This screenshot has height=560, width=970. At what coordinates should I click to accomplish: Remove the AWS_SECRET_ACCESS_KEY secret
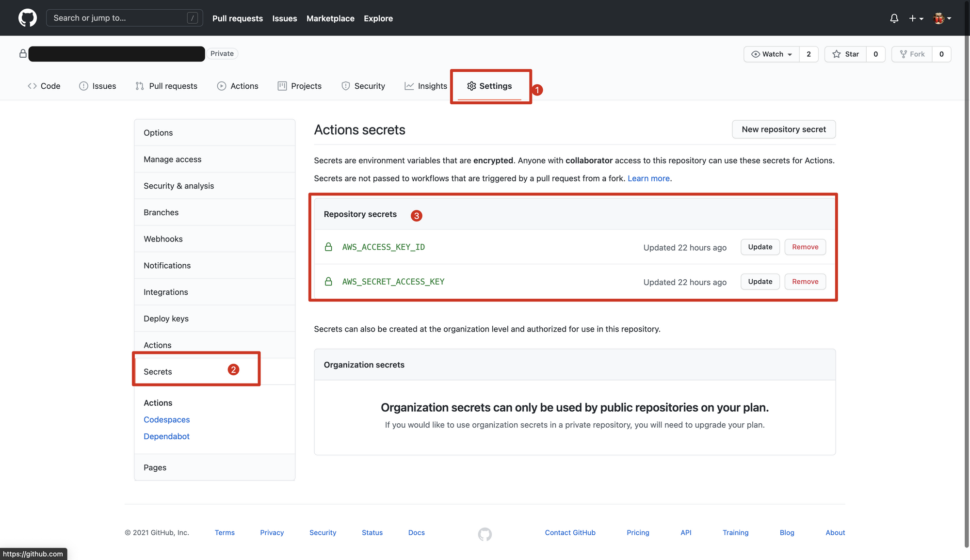805,282
